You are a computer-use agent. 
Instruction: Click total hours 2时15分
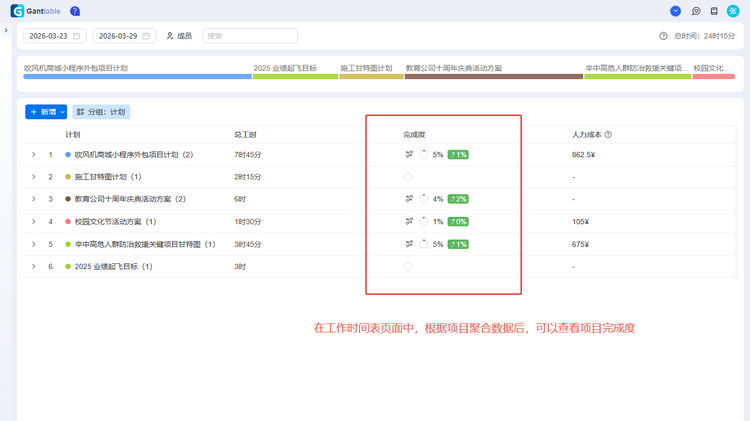point(248,177)
